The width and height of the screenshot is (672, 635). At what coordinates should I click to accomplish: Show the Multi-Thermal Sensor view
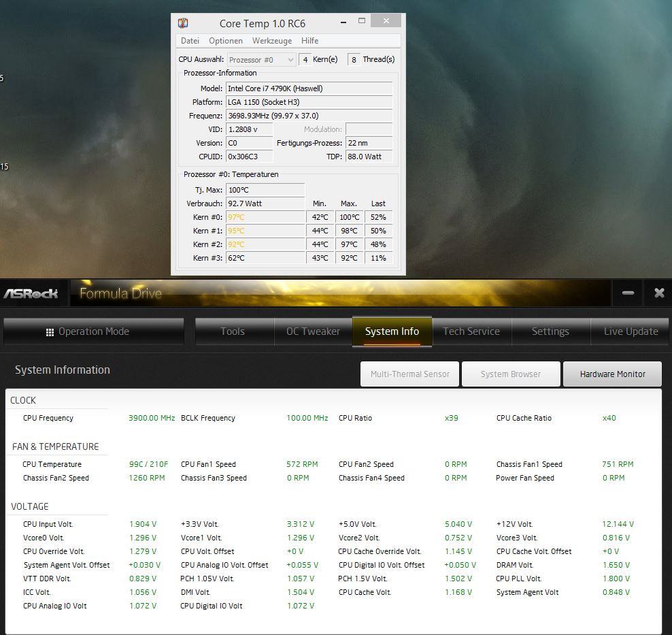[409, 374]
